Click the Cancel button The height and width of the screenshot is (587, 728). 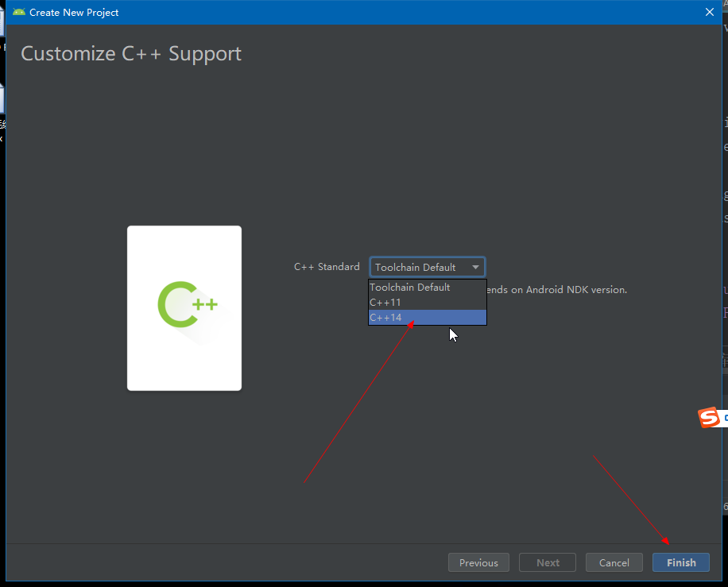click(614, 562)
